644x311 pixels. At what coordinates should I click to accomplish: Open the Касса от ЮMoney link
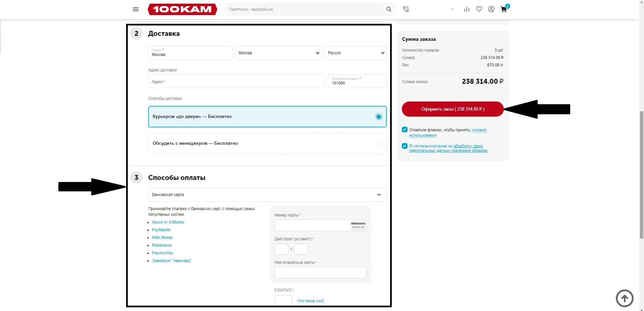[168, 222]
